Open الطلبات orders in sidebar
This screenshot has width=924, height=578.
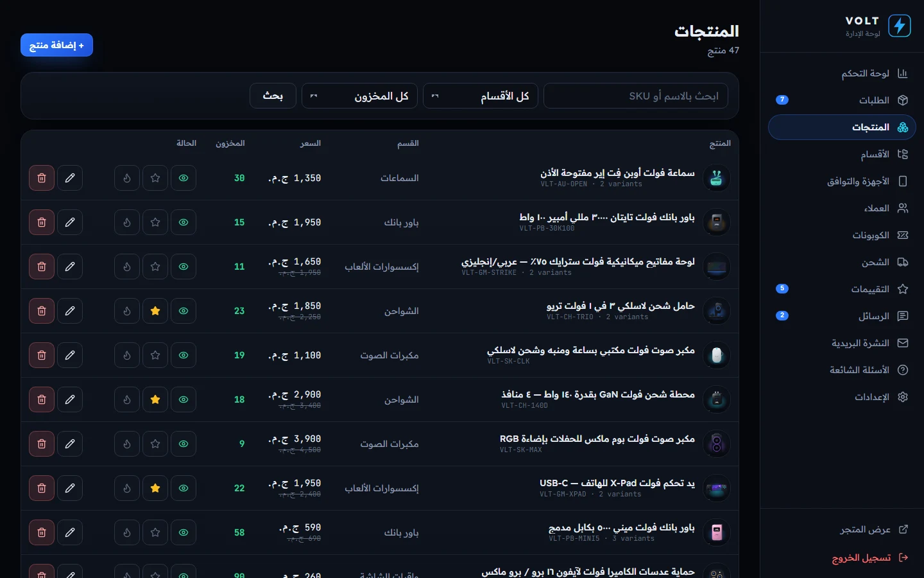click(842, 100)
